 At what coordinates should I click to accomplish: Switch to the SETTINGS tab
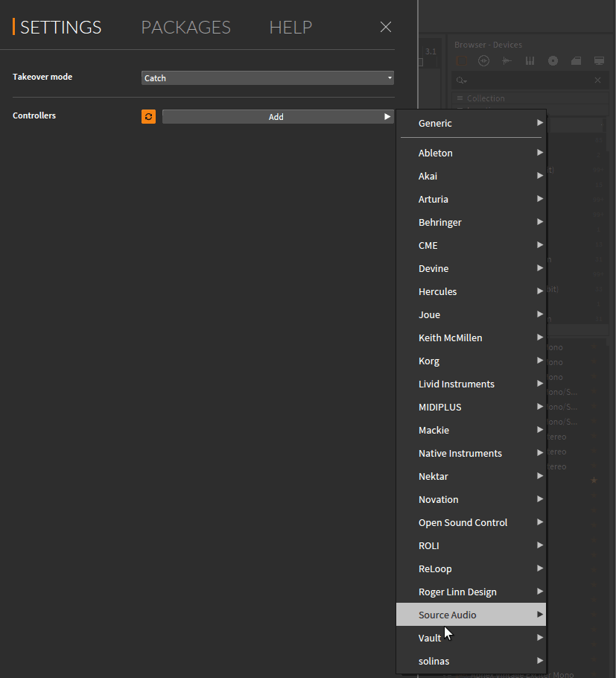60,28
